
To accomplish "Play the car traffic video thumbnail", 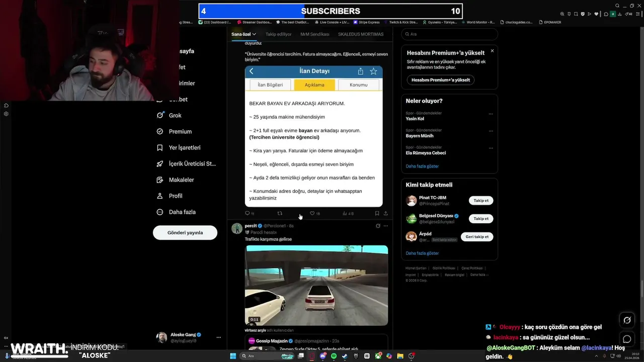I will coord(316,285).
